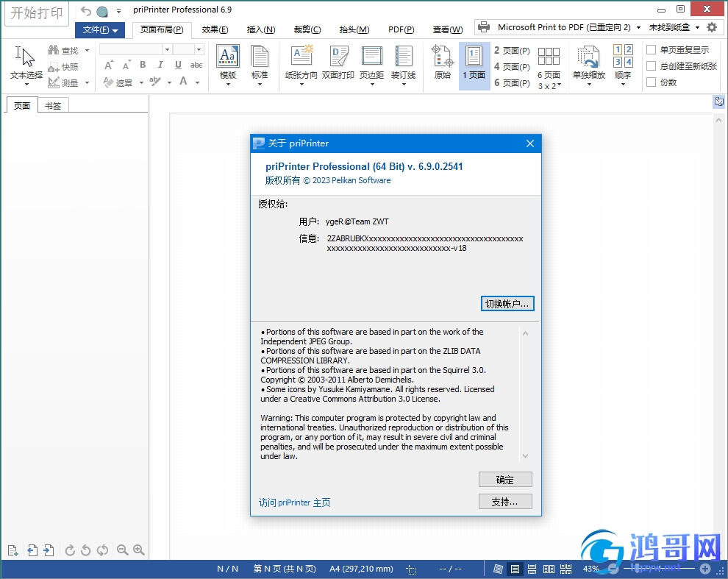Enable the 总创建至新纸张 checkbox
The image size is (728, 579).
tap(652, 66)
